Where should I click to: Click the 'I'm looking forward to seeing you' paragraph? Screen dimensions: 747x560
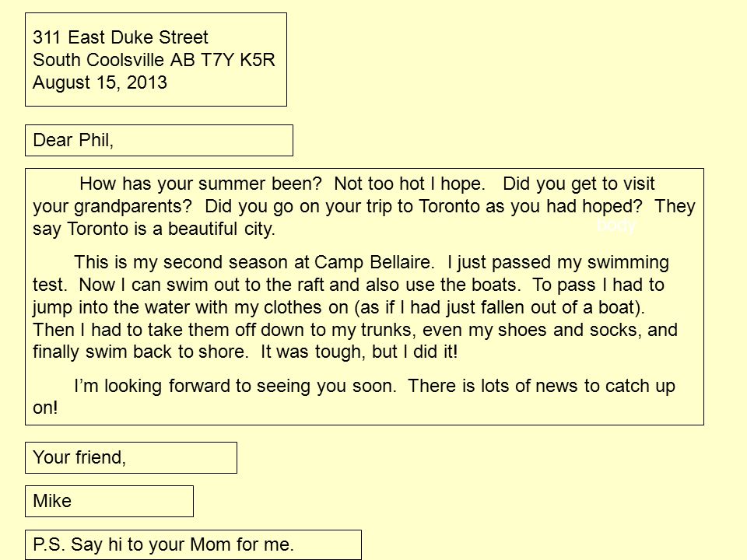coord(354,397)
